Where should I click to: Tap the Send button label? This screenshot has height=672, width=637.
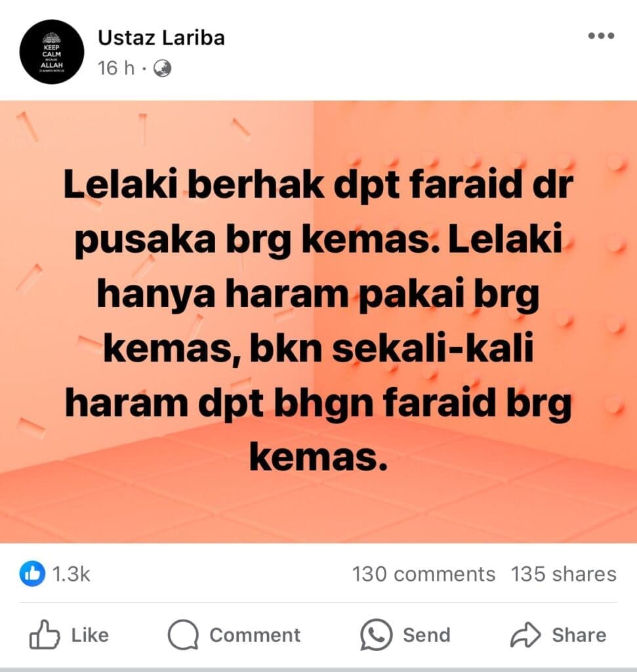coord(426,635)
